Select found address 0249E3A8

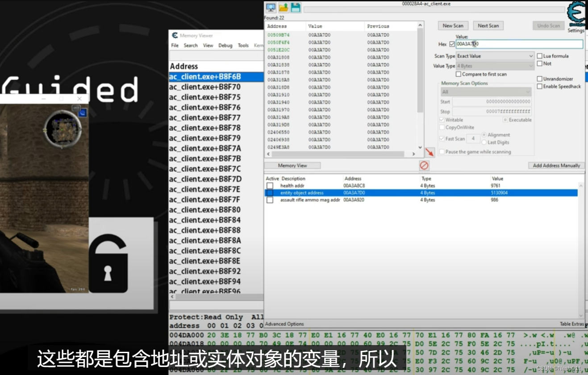[x=279, y=147]
